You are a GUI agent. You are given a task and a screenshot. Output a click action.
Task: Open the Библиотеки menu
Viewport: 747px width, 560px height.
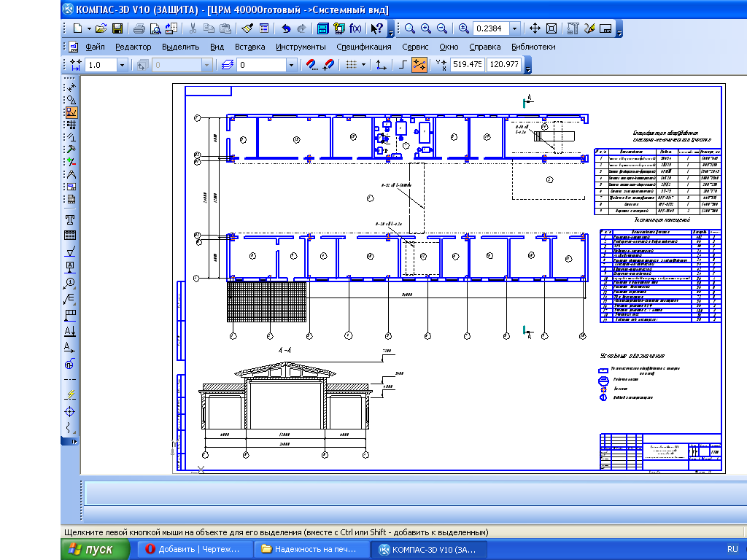(x=533, y=47)
